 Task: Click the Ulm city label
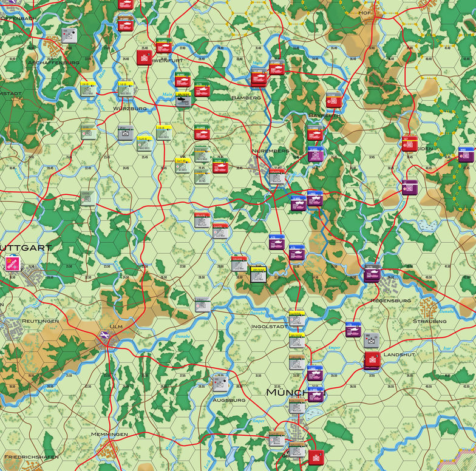pos(115,327)
